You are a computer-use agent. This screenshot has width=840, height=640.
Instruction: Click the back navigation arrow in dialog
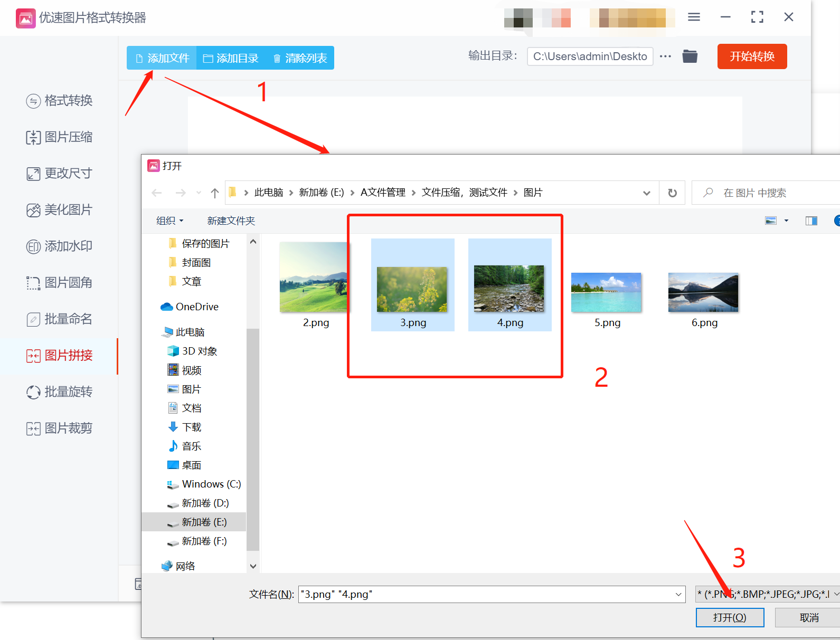157,193
